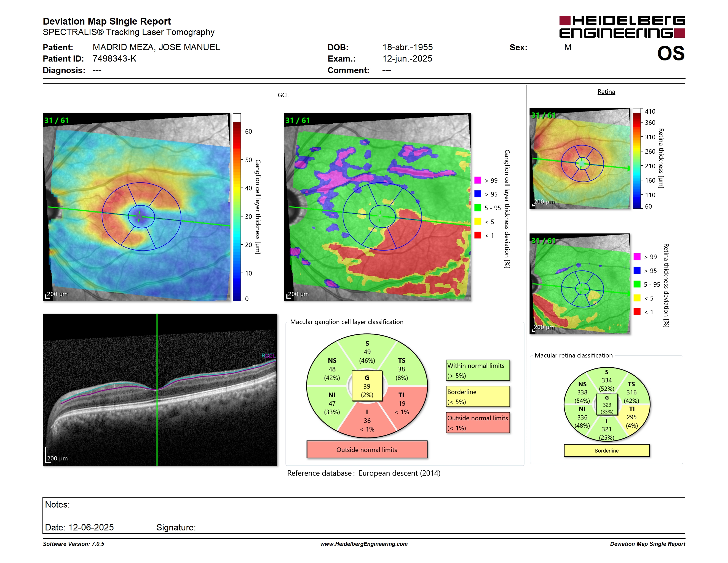
Task: Click the Macular retina classification heading
Action: click(x=574, y=355)
